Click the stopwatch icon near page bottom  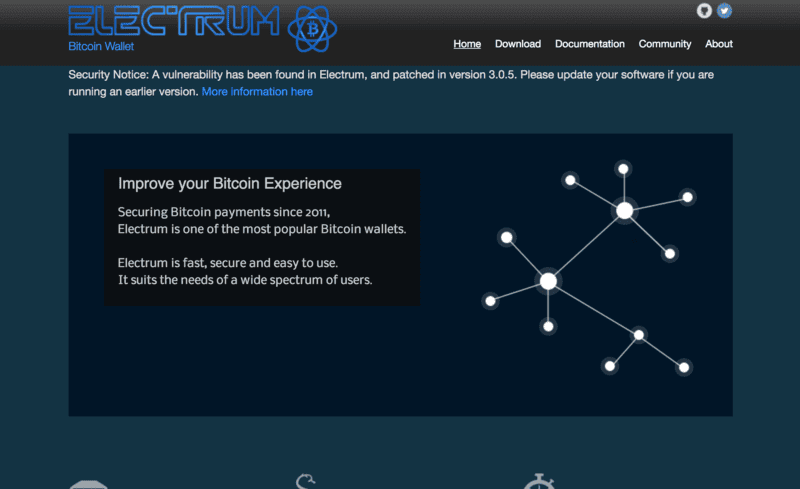coord(539,481)
